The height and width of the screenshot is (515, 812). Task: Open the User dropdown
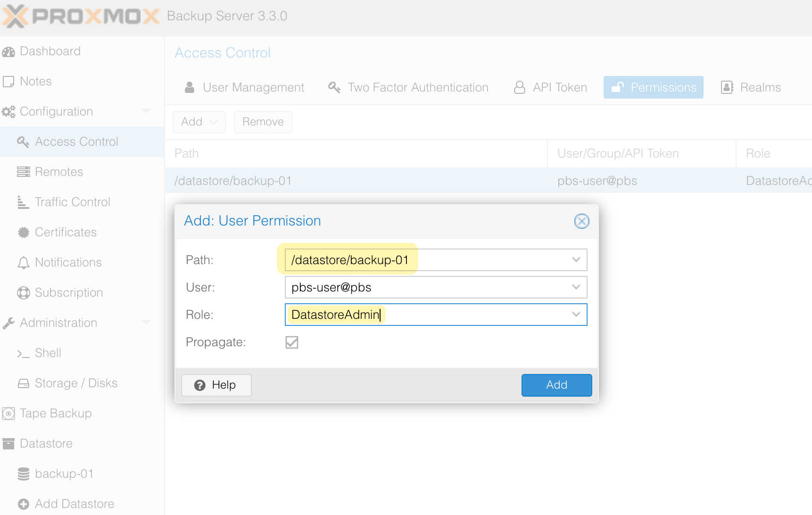pos(576,287)
